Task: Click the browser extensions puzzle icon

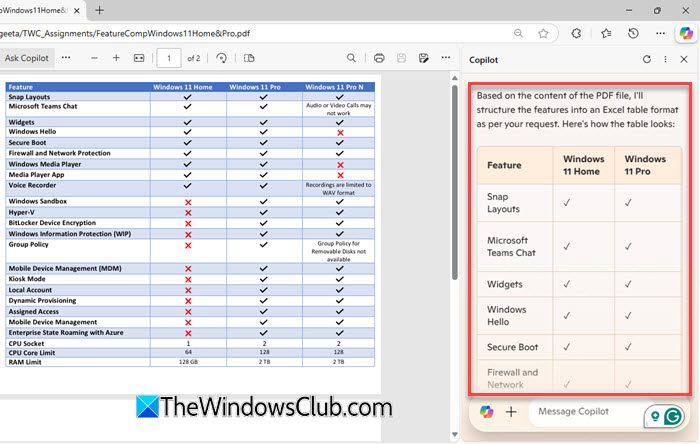Action: tap(576, 33)
